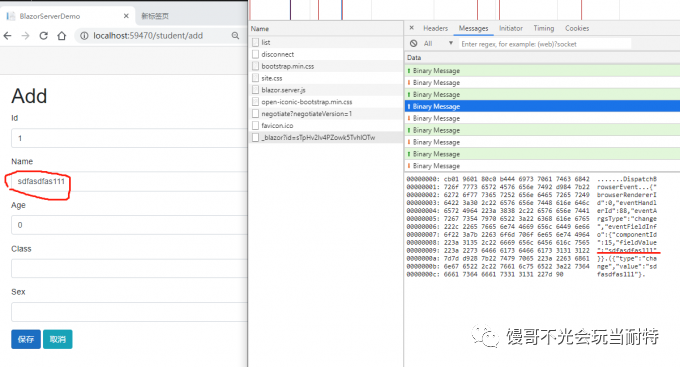Select the blazor.server.js request

point(326,90)
